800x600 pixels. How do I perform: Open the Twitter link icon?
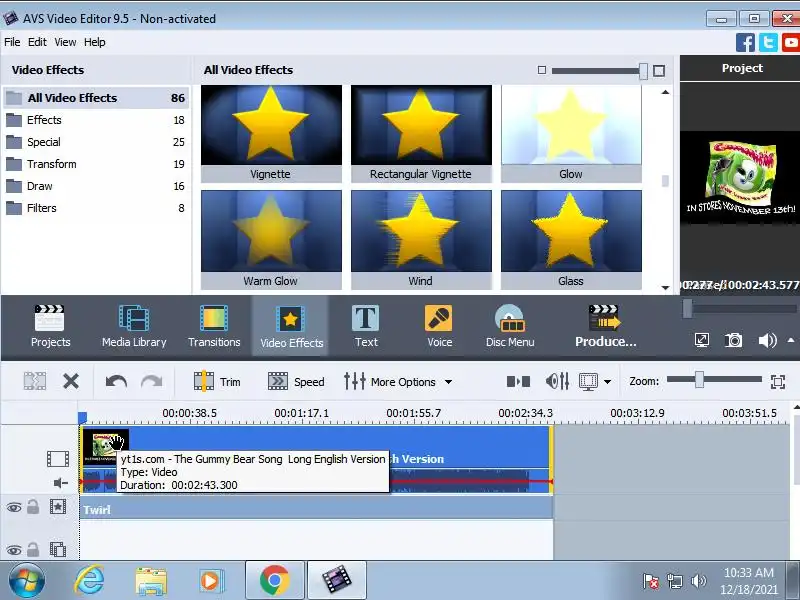tap(768, 42)
